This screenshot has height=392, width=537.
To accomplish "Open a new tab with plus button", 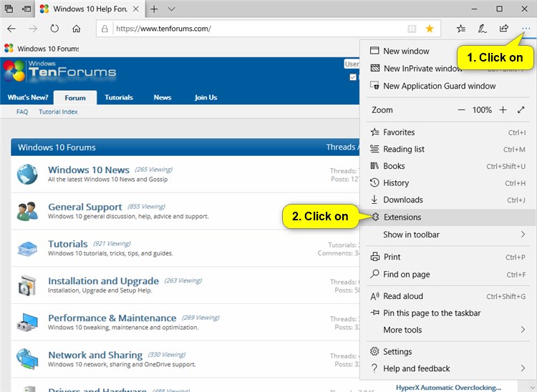I will [154, 9].
